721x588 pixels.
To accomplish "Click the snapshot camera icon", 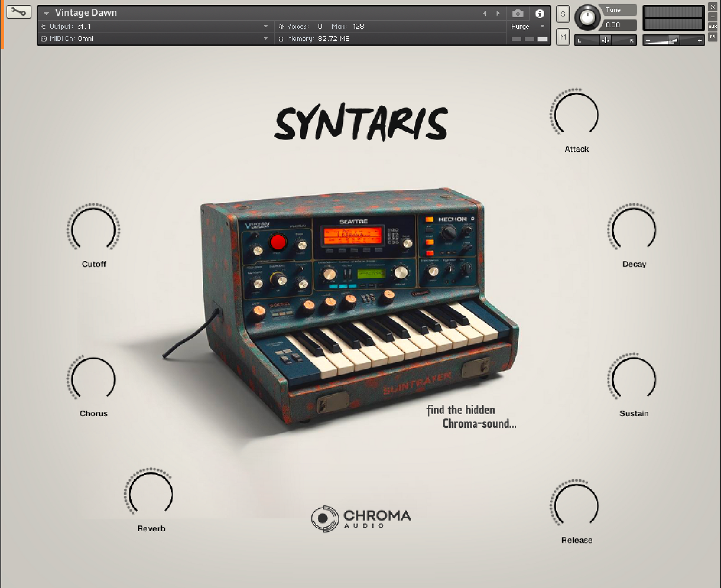I will pos(518,14).
